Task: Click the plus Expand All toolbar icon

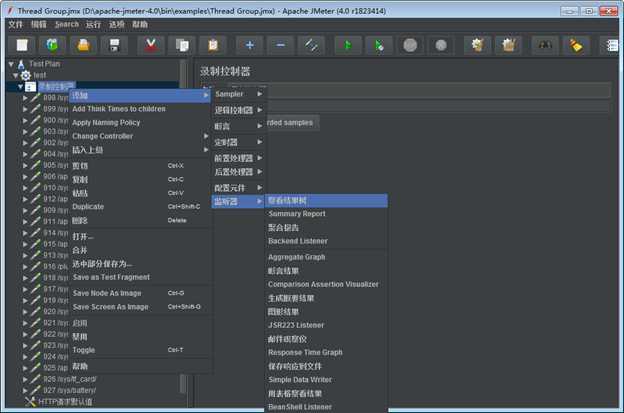Action: 250,45
